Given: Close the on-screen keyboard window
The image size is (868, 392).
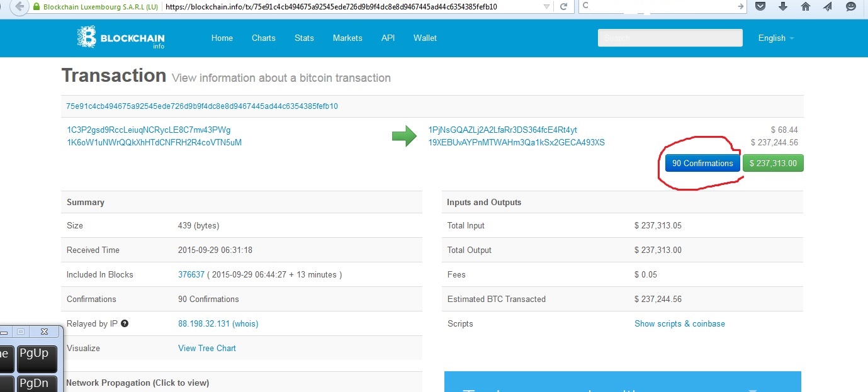Looking at the screenshot, I should point(44,332).
